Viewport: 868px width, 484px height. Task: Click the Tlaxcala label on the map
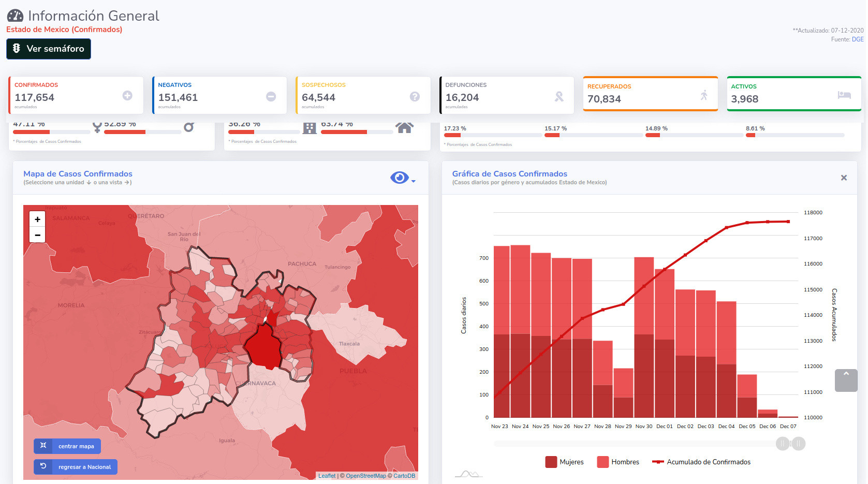click(349, 344)
